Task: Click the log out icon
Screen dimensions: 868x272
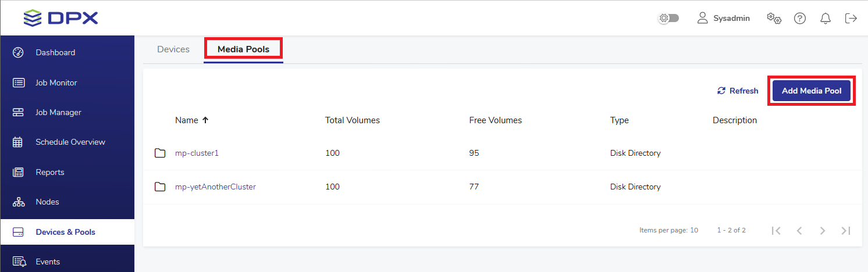Action: coord(851,18)
